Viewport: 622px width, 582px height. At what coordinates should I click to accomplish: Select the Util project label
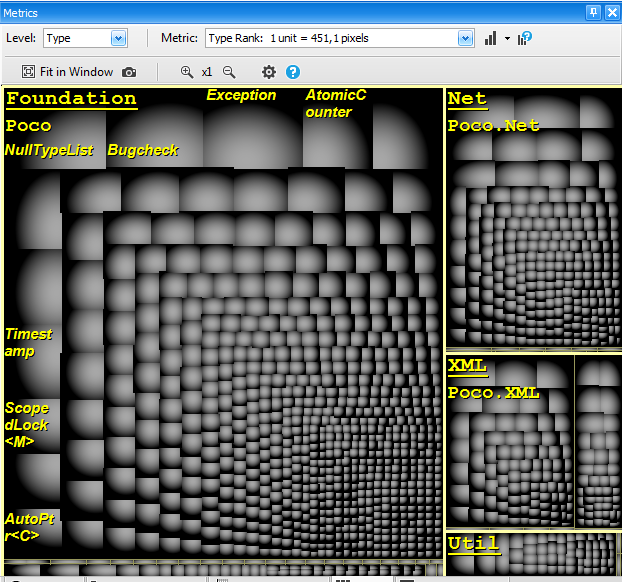[473, 544]
